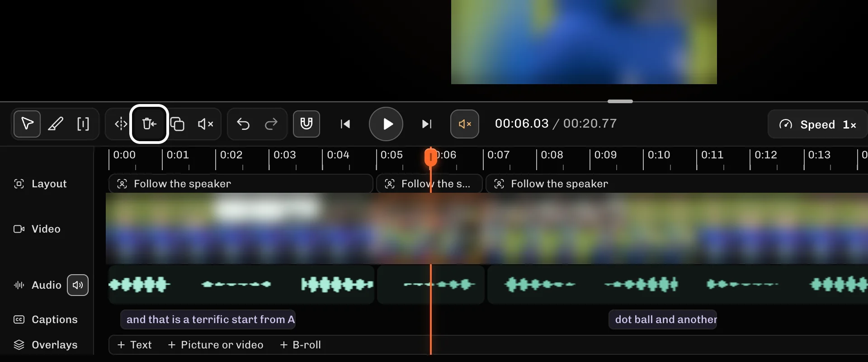Click the current time 00:06.03 readout

click(x=522, y=124)
